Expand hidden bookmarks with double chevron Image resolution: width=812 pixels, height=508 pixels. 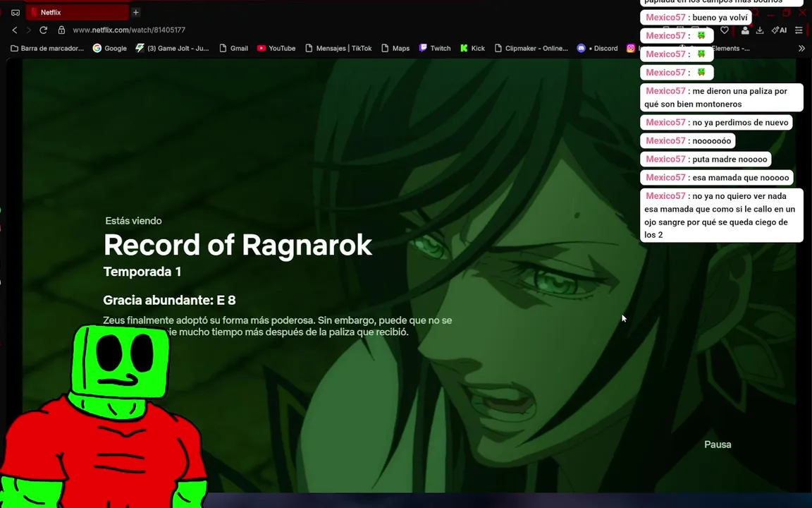click(801, 48)
